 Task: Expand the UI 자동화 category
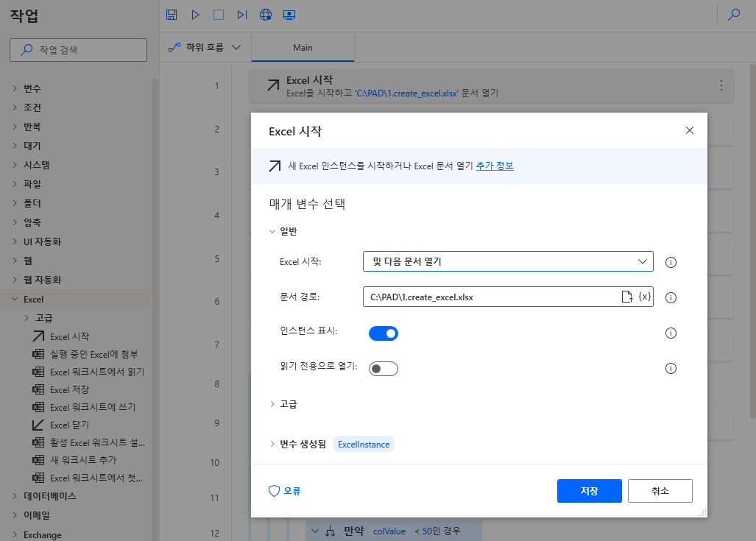tap(15, 241)
